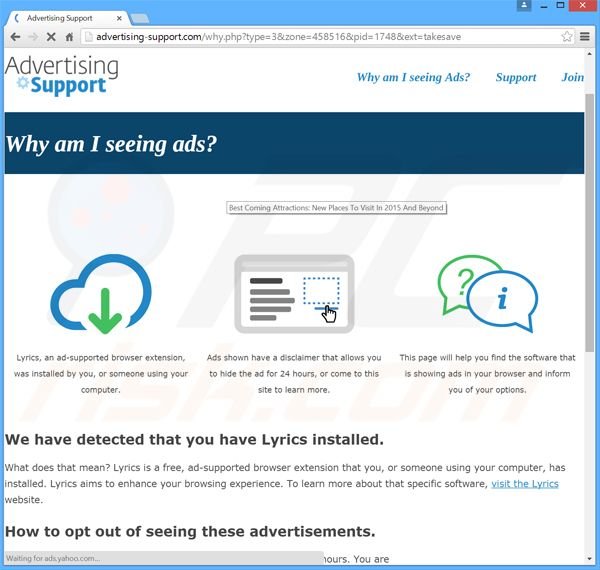Go back with the browser back arrow

tap(15, 37)
